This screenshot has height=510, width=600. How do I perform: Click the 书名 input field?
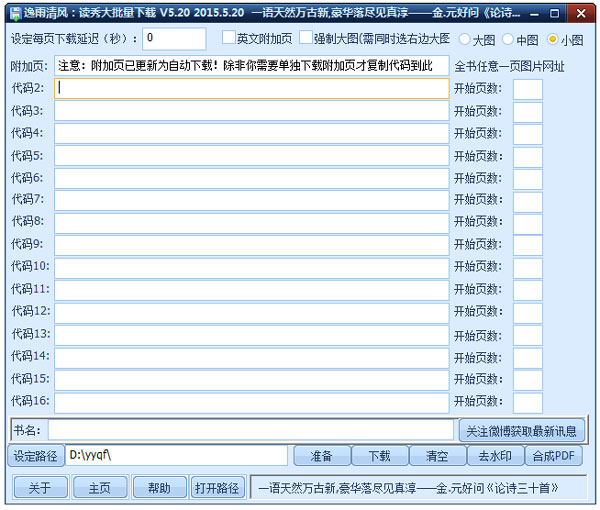point(251,430)
